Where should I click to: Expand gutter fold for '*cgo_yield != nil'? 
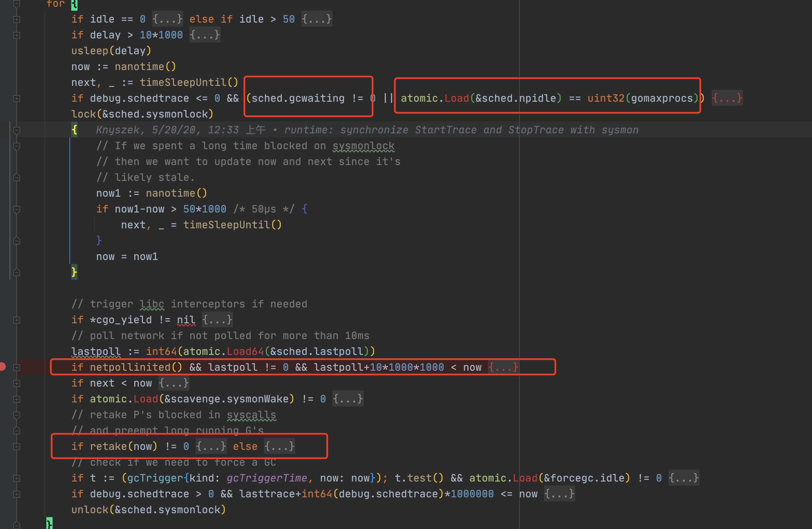pyautogui.click(x=16, y=320)
